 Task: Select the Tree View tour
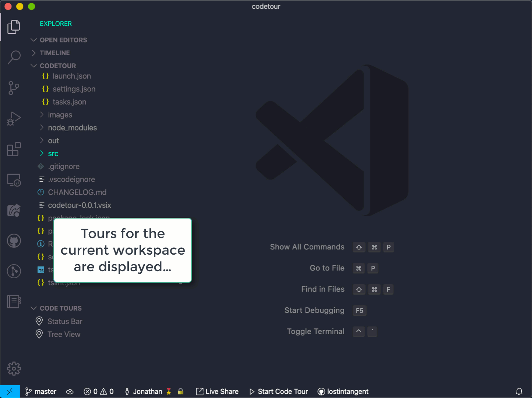64,334
